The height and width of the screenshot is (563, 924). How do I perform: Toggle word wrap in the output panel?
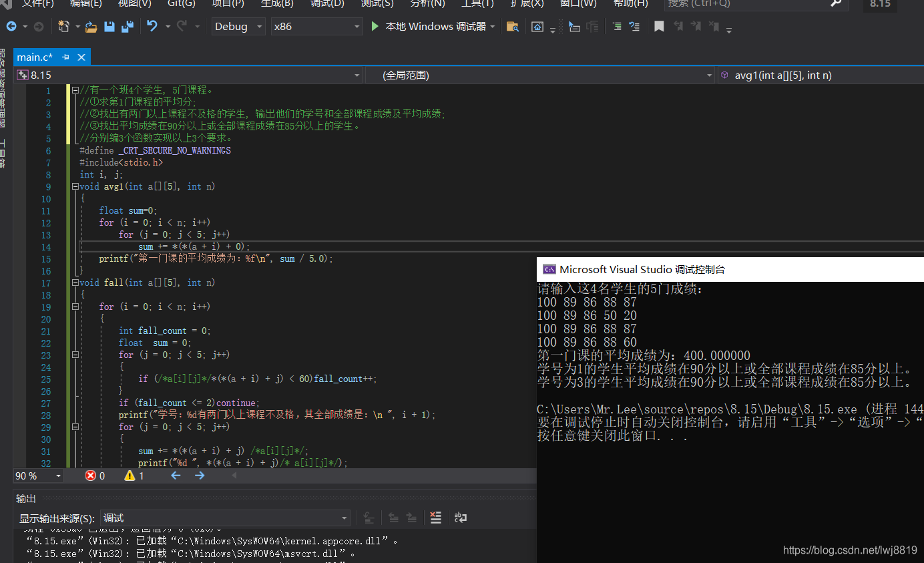[461, 518]
